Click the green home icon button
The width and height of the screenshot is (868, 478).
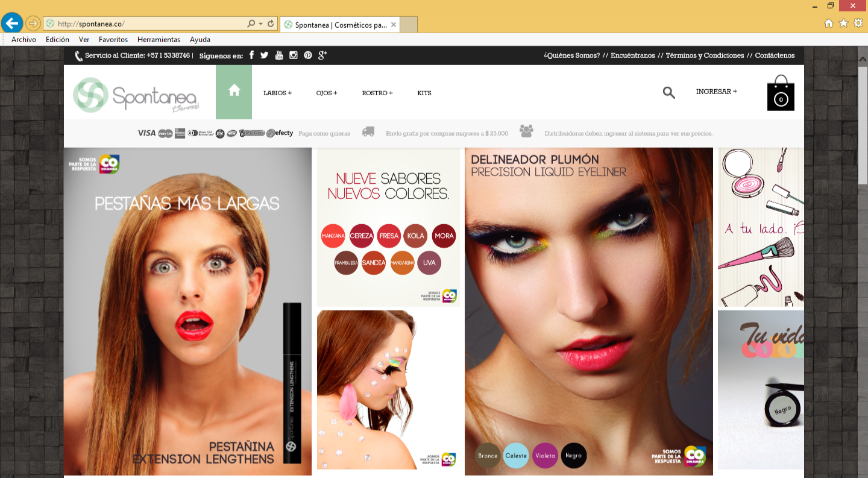pyautogui.click(x=234, y=92)
